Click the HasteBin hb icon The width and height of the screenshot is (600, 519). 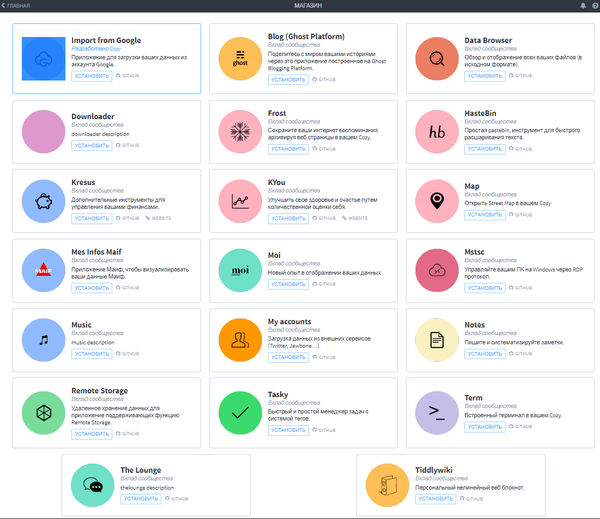click(437, 132)
